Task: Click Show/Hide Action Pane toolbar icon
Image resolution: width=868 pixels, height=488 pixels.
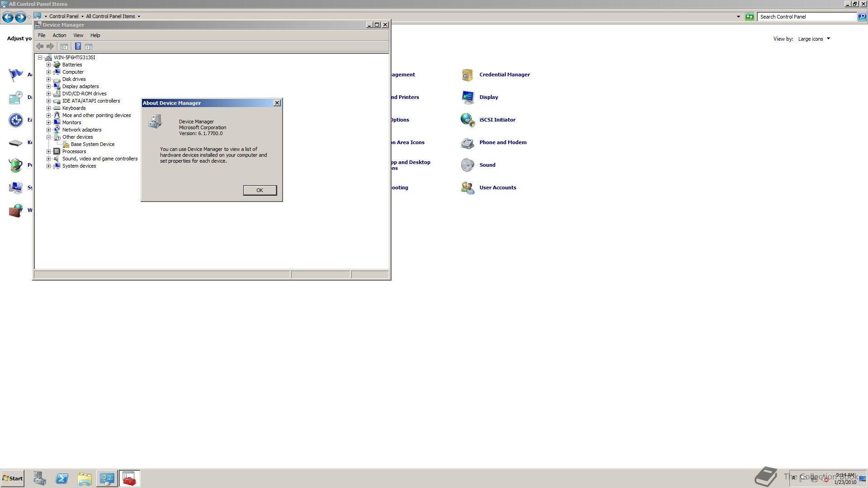Action: 89,47
